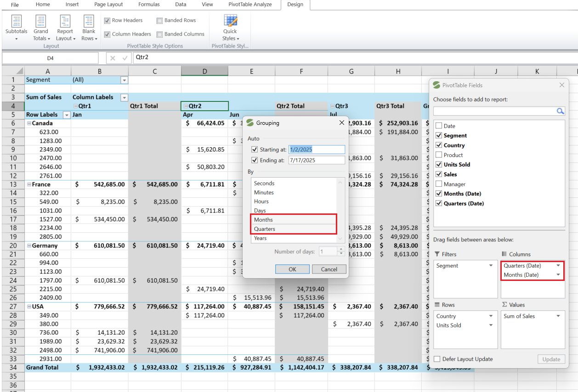Open Quarters (Date) dropdown in Columns area
578x392 pixels.
point(558,266)
